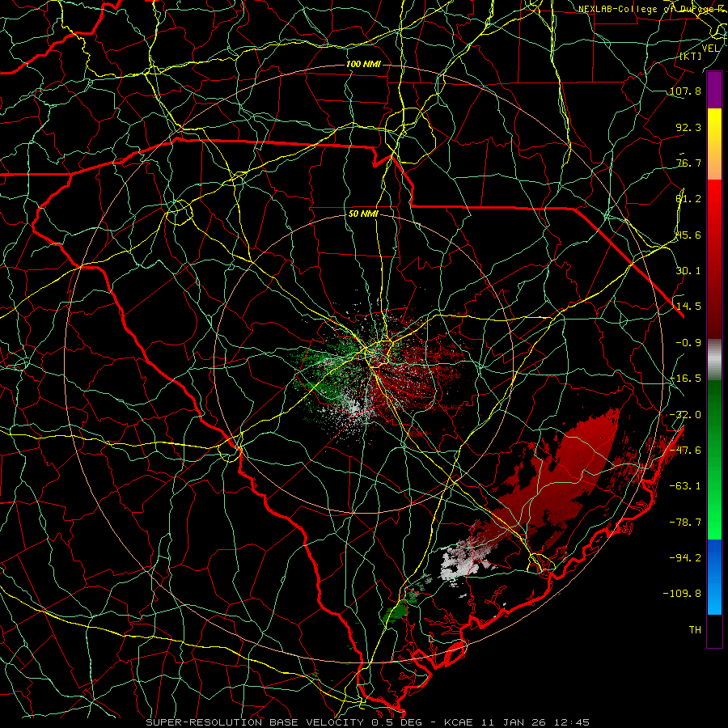Select the -32.0 legend value
Screen dimensions: 728x728
pos(685,415)
